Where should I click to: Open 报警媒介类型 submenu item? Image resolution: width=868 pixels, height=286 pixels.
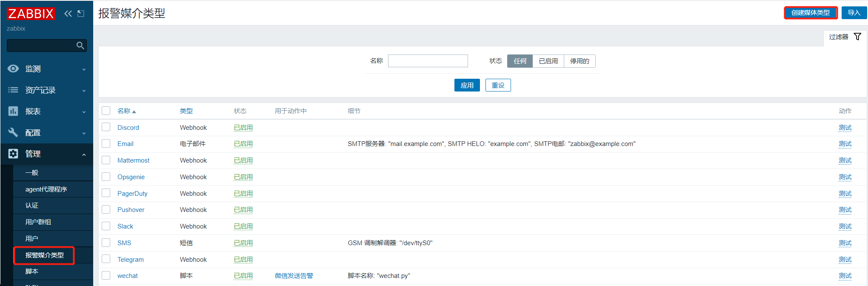coord(53,255)
